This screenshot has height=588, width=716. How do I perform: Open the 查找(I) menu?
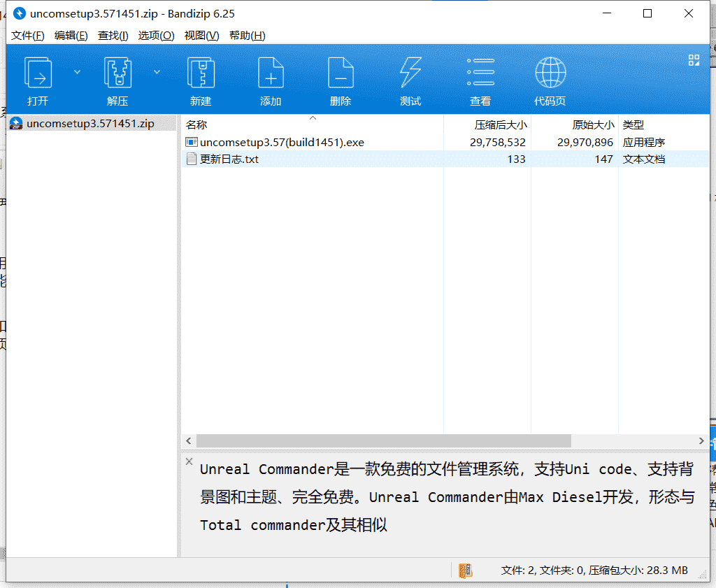pyautogui.click(x=113, y=36)
